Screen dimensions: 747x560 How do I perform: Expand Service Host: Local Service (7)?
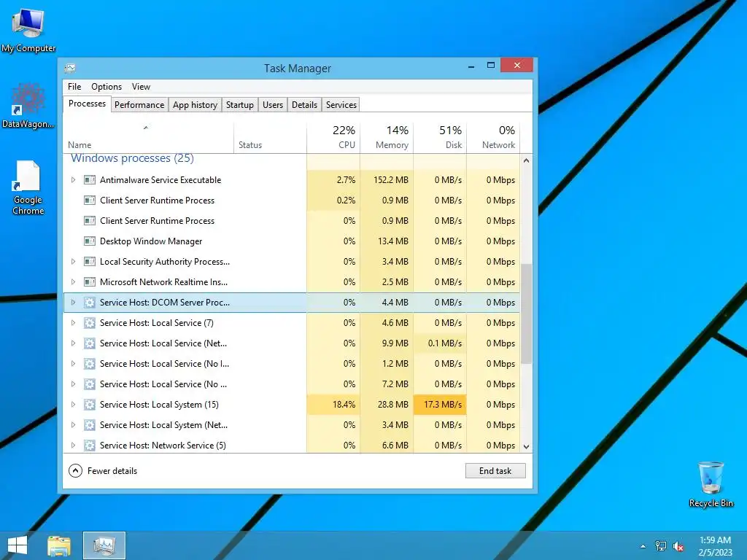(x=74, y=323)
